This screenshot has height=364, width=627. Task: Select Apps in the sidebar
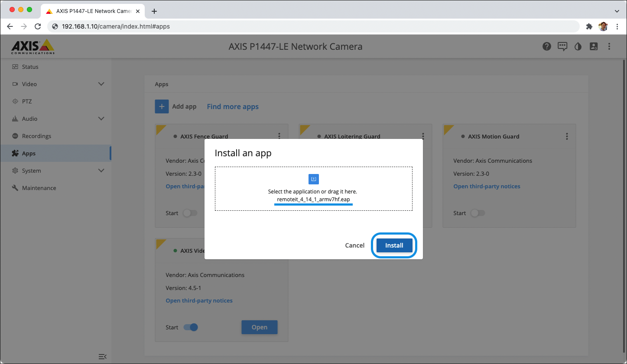pos(55,153)
